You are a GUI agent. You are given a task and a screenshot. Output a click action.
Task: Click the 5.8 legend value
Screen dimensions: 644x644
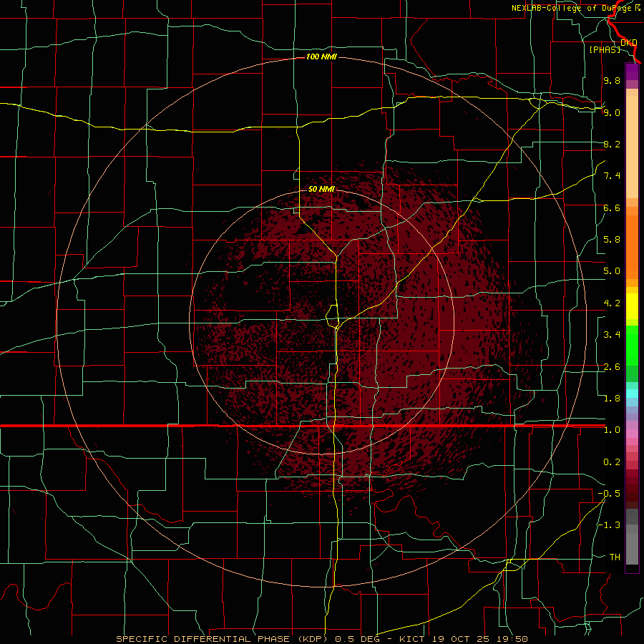[612, 240]
